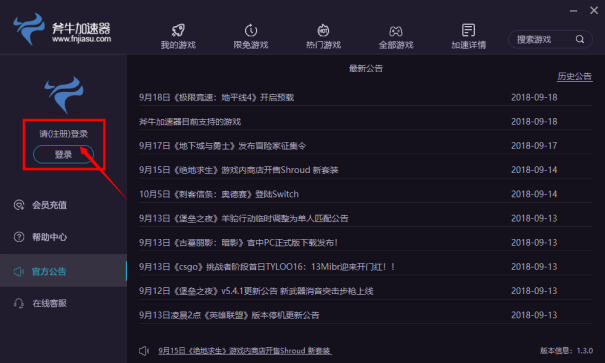Screen dimensions: 605x363
Task: Select 我的游戏 tab label
Action: [178, 45]
